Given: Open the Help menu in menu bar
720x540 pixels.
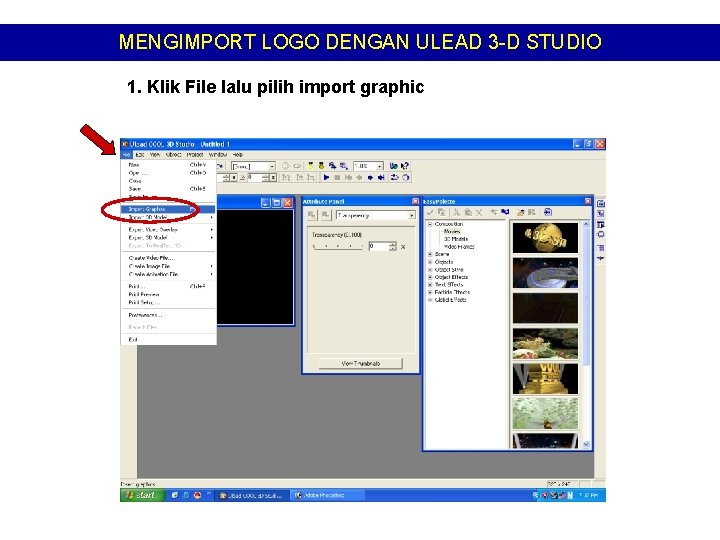Looking at the screenshot, I should [237, 155].
